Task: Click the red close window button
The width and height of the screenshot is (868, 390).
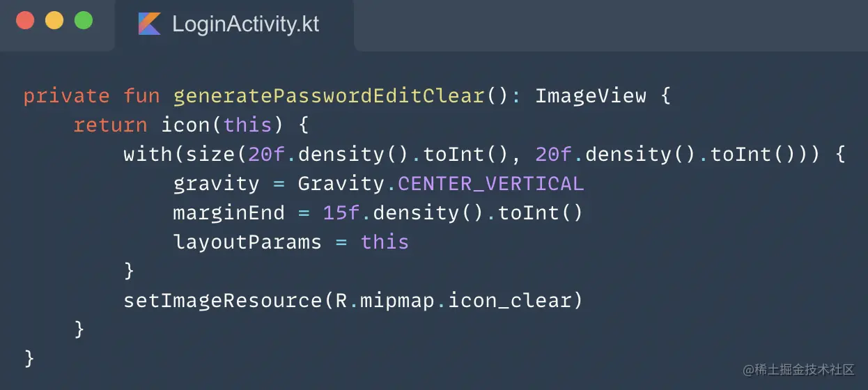Action: pyautogui.click(x=25, y=21)
